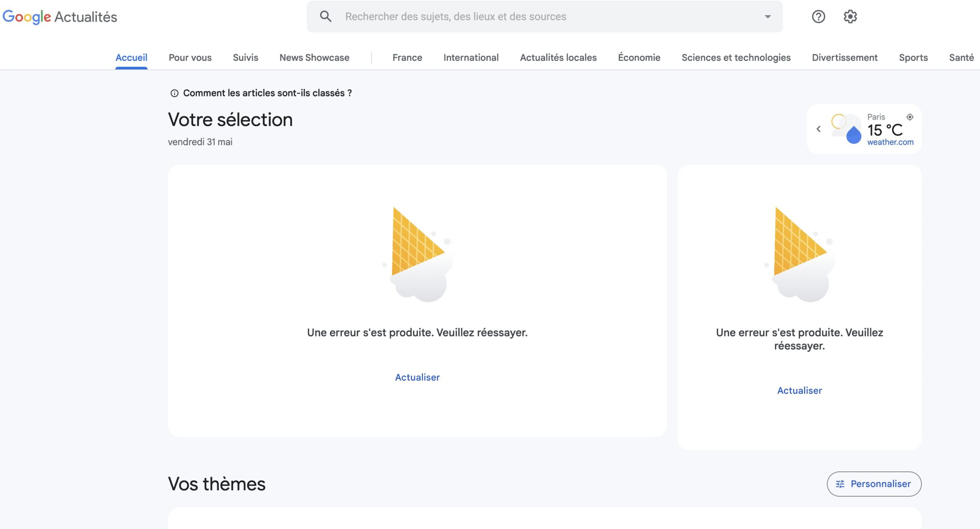Click the Personnaliser button

click(x=874, y=484)
